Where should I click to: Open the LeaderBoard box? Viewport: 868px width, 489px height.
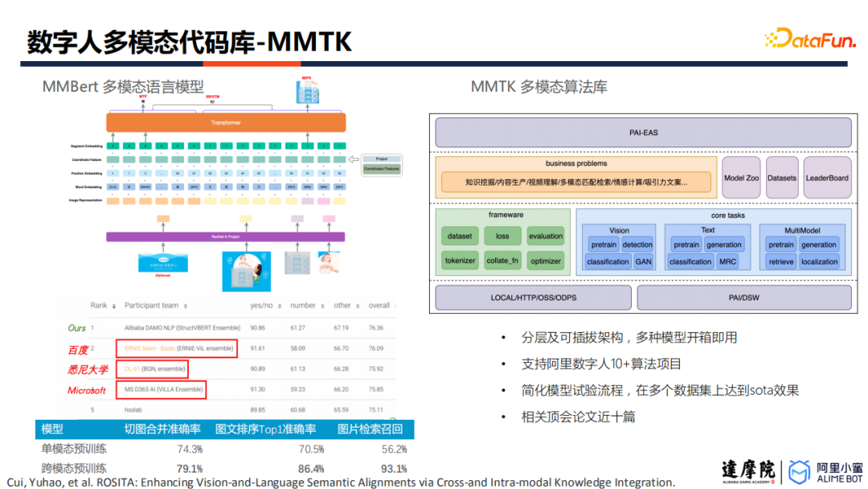pos(827,178)
